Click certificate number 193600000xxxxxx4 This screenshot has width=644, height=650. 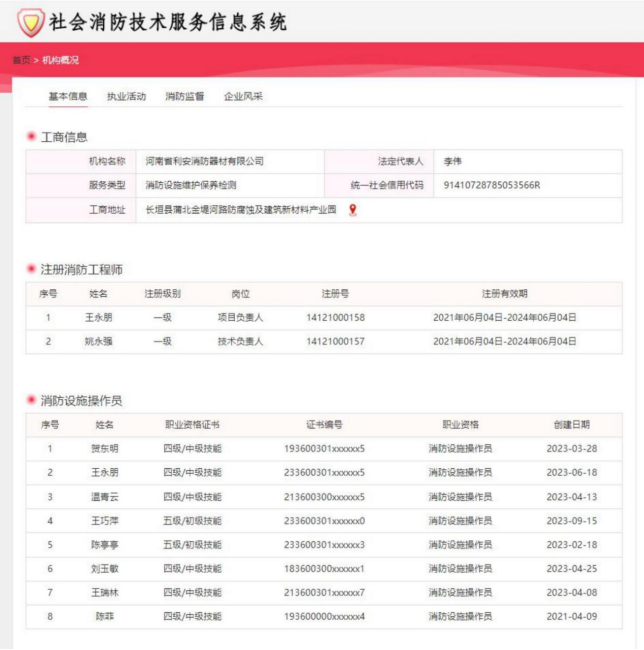point(324,617)
